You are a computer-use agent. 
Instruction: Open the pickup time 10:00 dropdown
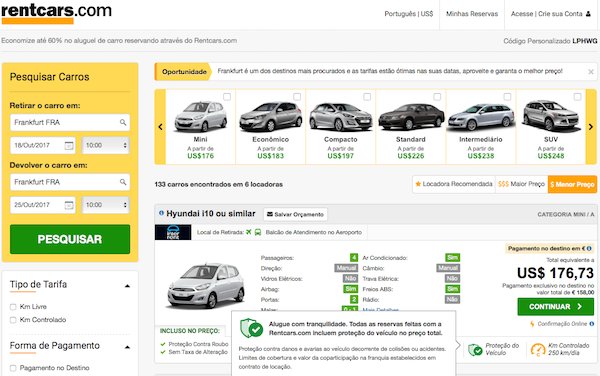pos(106,145)
